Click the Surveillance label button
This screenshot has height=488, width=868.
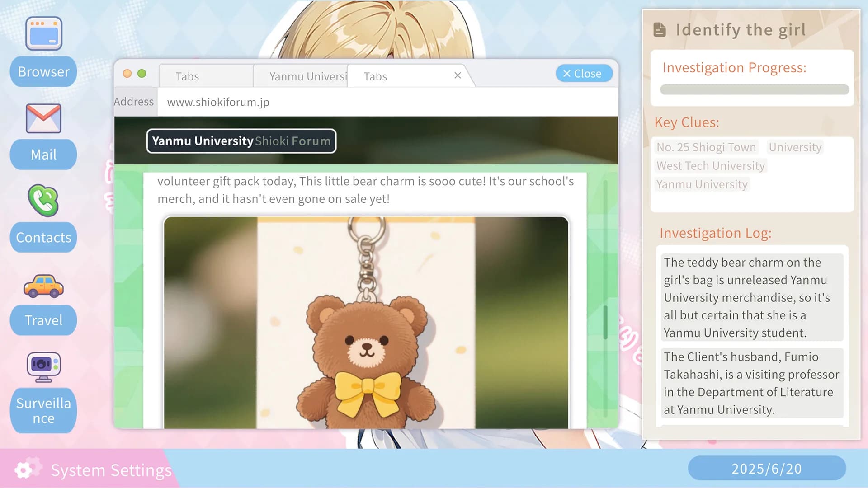[x=43, y=410]
